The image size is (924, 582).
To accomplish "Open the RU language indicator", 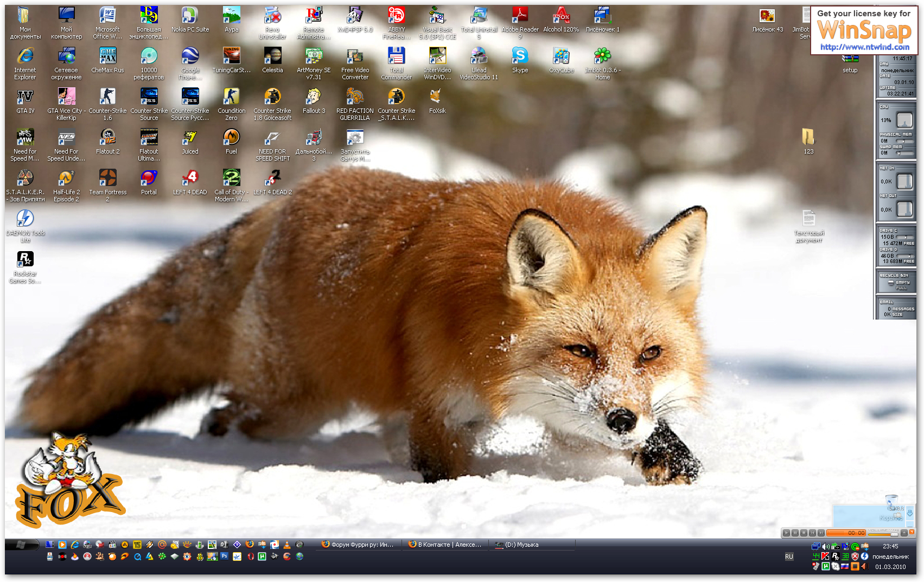I will [x=789, y=557].
